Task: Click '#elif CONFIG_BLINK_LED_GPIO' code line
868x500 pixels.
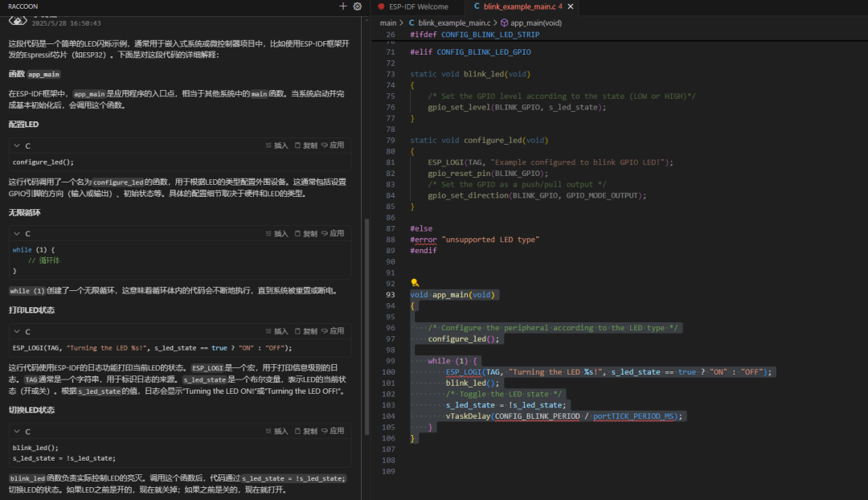Action: click(470, 52)
